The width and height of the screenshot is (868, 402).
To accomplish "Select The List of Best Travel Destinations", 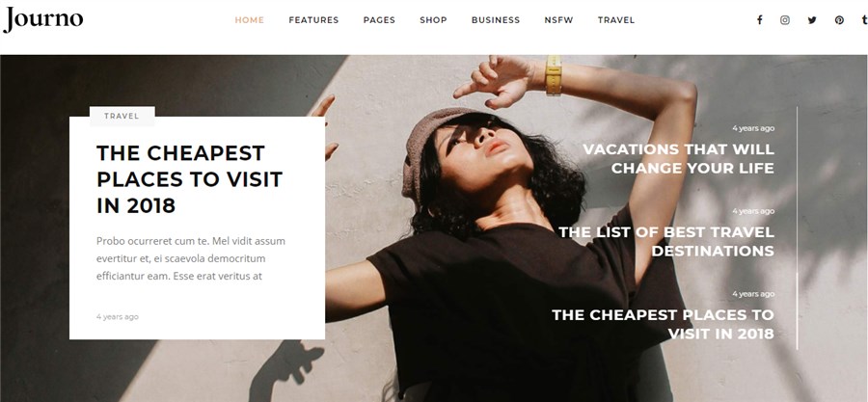I will [665, 241].
